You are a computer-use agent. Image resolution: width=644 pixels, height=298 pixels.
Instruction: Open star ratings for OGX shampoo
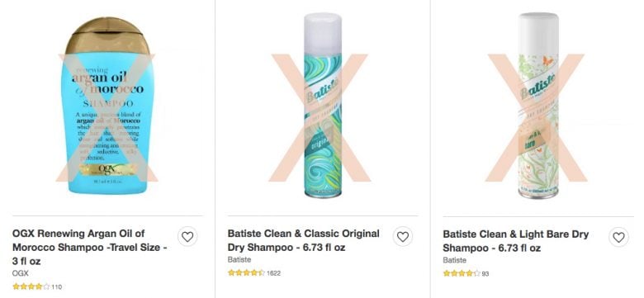click(31, 286)
